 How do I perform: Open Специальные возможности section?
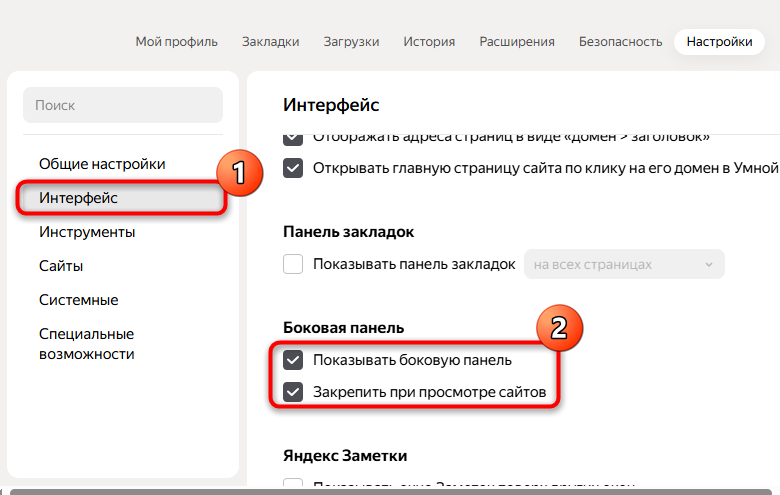coord(87,344)
